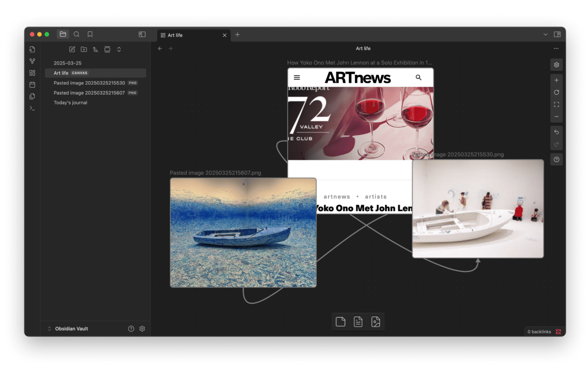Open 0 backlinks in status bar
The width and height of the screenshot is (588, 372).
[x=539, y=332]
